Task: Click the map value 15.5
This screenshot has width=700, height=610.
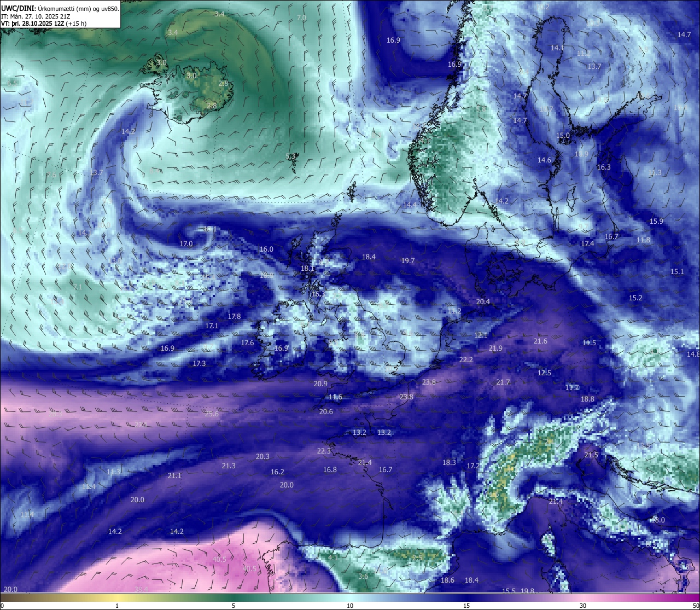Action: coord(509,591)
